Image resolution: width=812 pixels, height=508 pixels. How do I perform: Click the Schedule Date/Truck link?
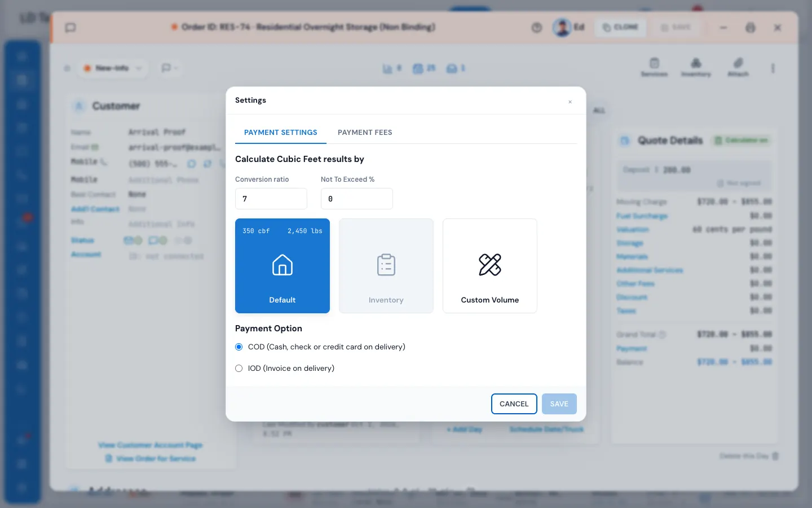[x=546, y=430]
